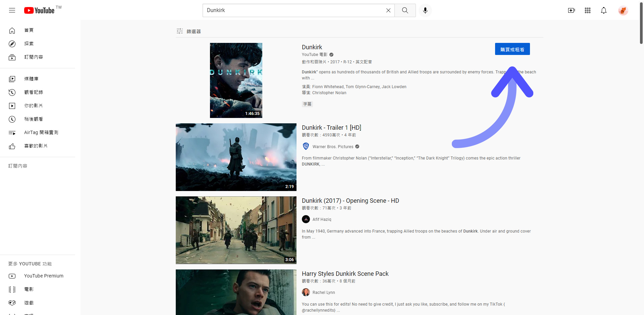Image resolution: width=644 pixels, height=315 pixels.
Task: Open YouTube Premium in sidebar
Action: tap(38, 276)
